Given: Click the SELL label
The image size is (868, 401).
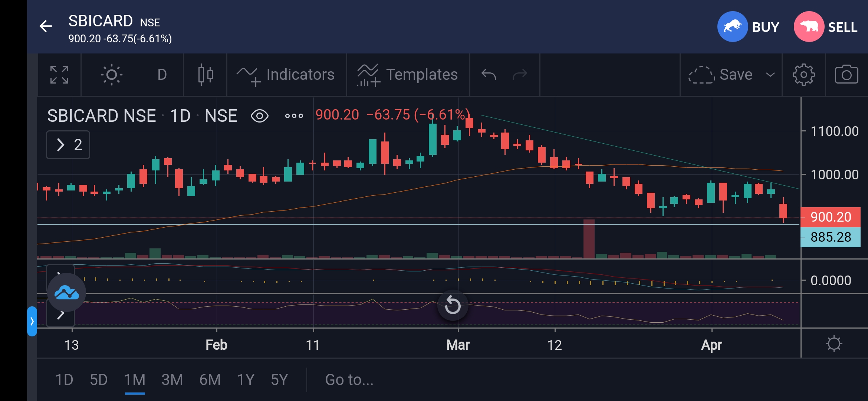Looking at the screenshot, I should (843, 27).
